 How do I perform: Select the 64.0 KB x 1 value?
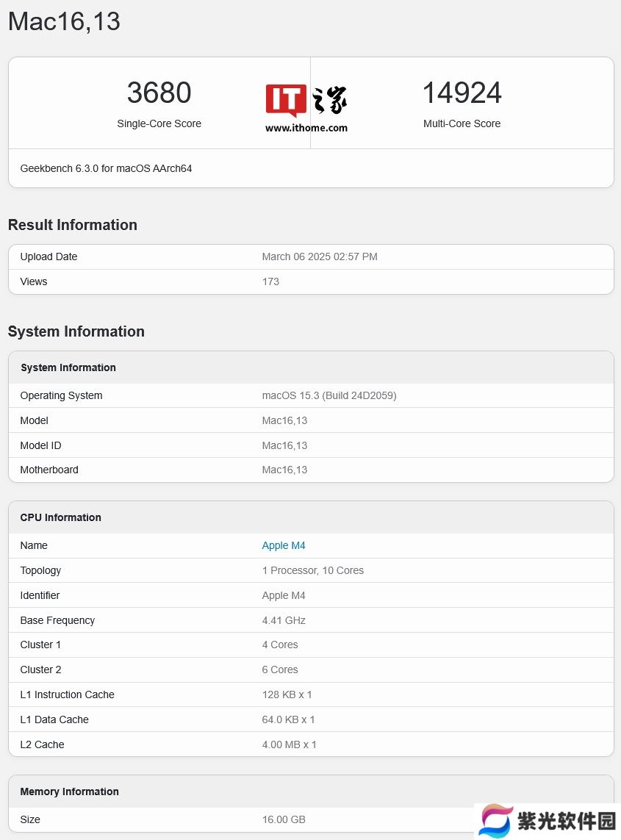click(x=288, y=719)
